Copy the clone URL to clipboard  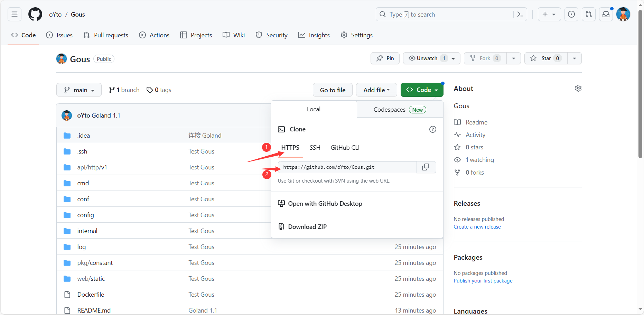426,167
